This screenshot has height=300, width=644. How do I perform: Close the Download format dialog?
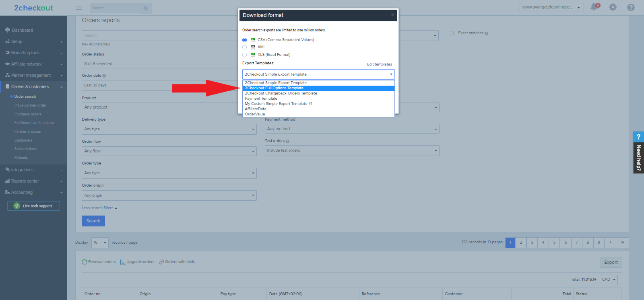pos(393,15)
